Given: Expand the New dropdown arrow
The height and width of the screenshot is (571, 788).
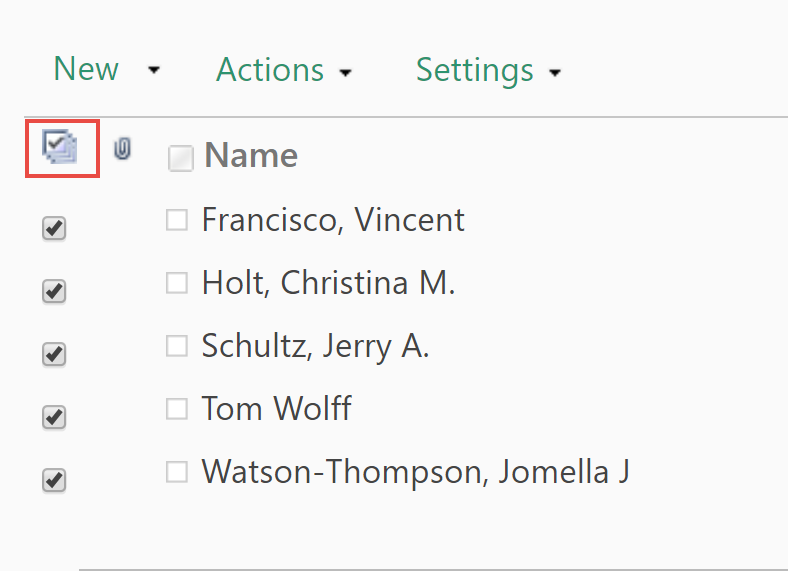Looking at the screenshot, I should click(x=154, y=70).
